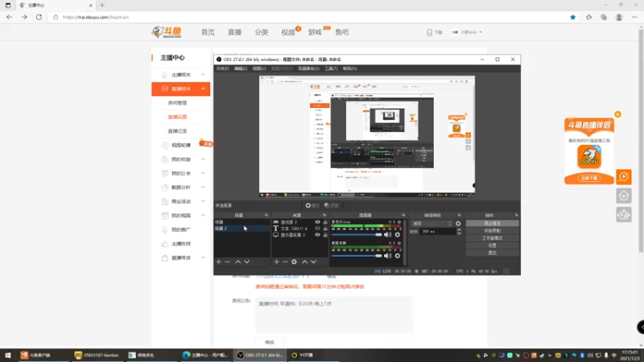Move scene down in Scenes list

point(247,262)
